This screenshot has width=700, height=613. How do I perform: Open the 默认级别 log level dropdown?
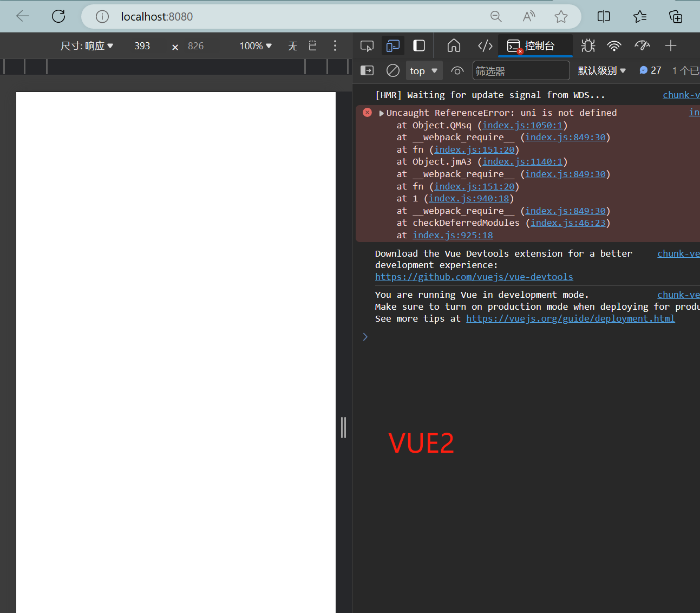601,70
